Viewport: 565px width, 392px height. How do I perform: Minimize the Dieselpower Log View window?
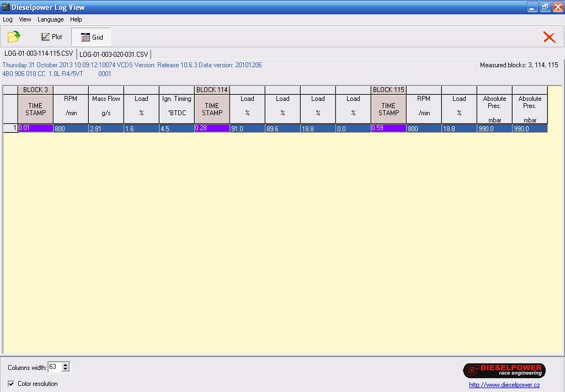pos(532,7)
